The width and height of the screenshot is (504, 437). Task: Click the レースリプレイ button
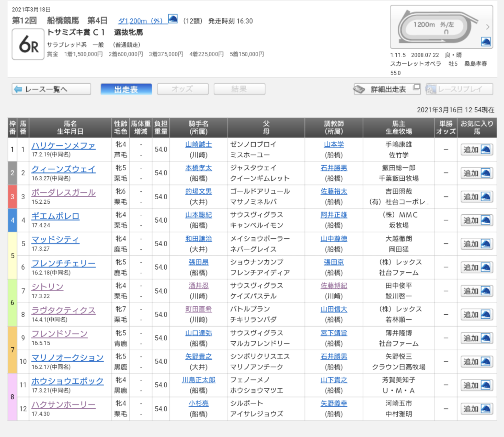point(459,89)
